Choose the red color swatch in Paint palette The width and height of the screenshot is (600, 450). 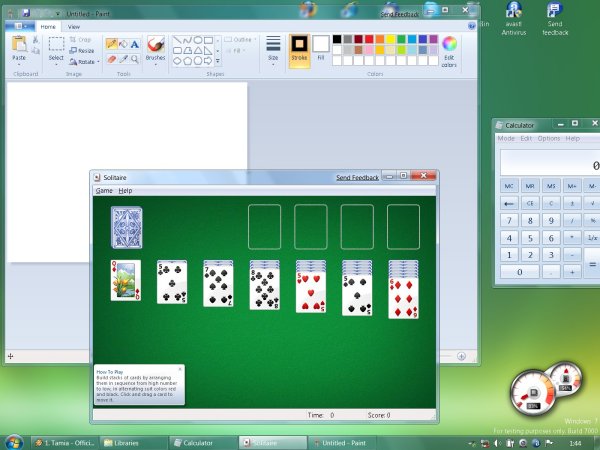370,40
